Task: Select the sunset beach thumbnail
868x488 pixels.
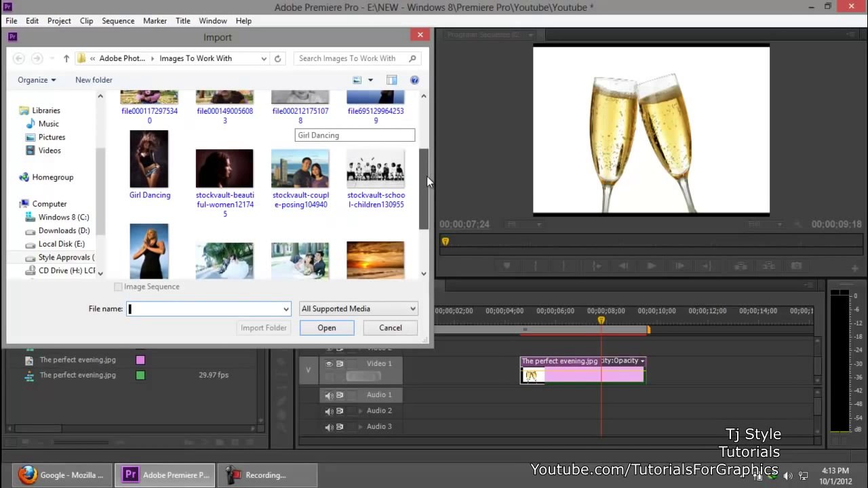Action: click(375, 260)
